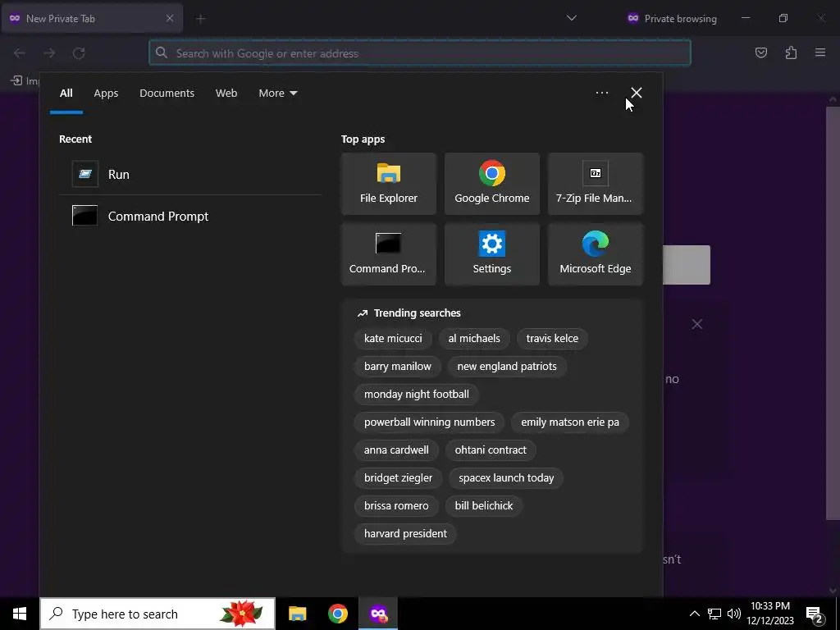The height and width of the screenshot is (630, 840).
Task: Open the notification center icon
Action: (815, 614)
